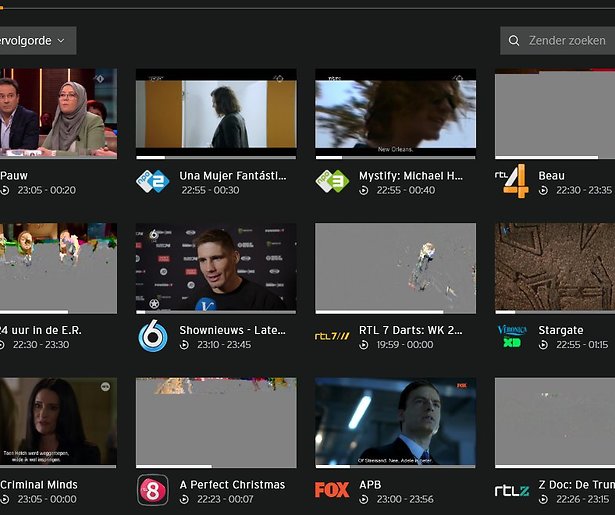
Task: Click the NPO 3 channel logo
Action: [332, 181]
